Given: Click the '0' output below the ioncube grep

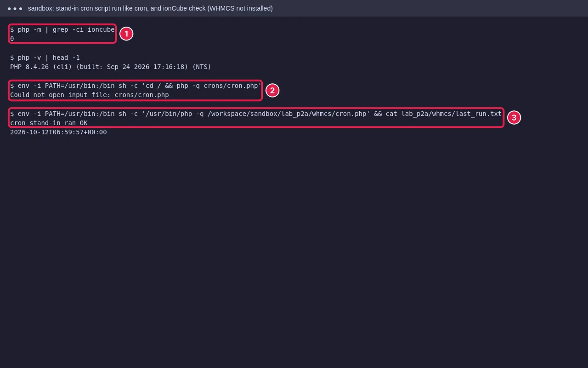Looking at the screenshot, I should click(x=12, y=39).
